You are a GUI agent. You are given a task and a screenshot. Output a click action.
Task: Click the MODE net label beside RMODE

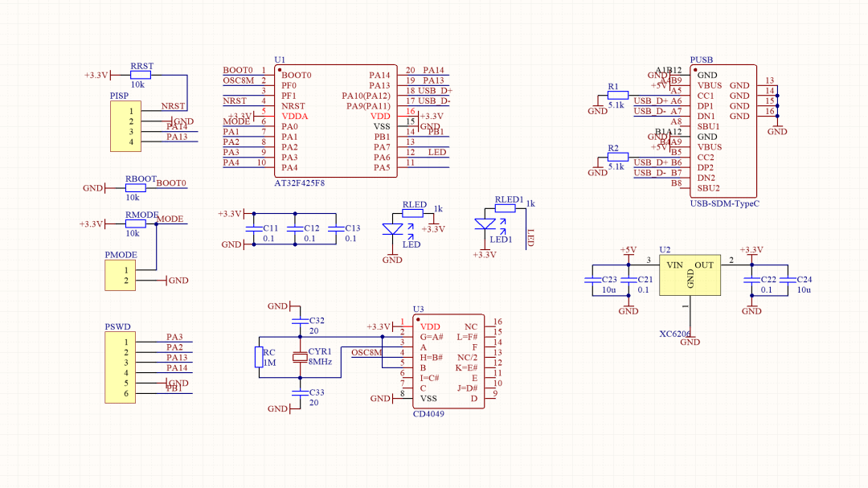(170, 219)
